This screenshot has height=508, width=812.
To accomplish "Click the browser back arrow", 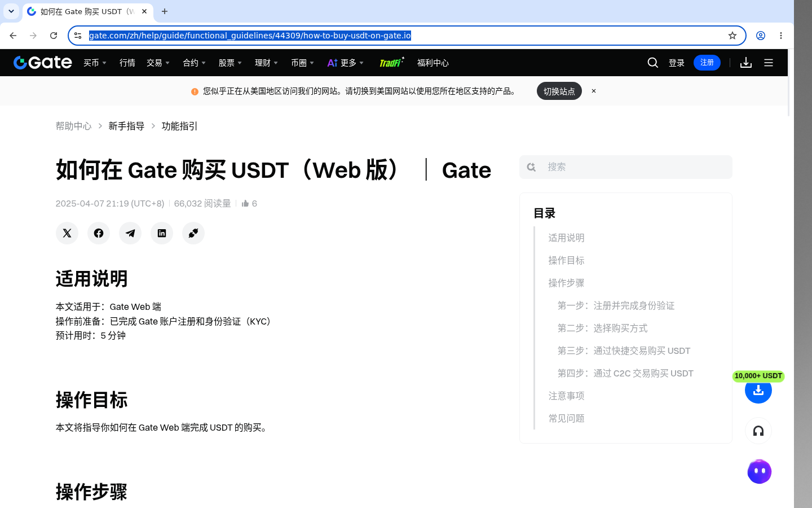I will pyautogui.click(x=13, y=36).
